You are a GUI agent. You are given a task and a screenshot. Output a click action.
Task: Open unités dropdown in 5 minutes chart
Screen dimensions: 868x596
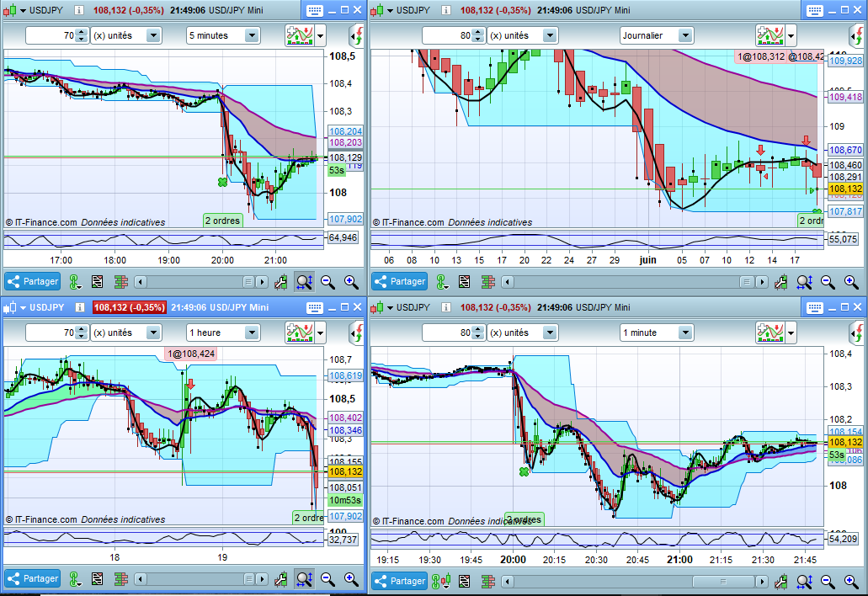coord(125,36)
